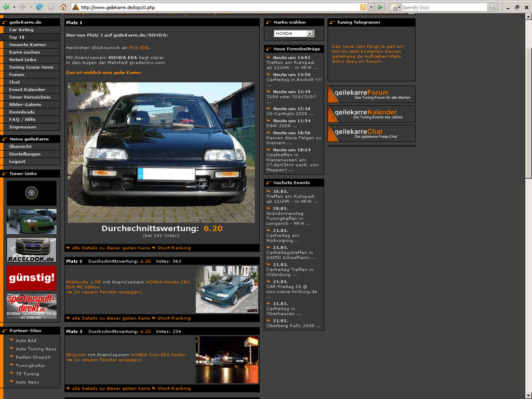Click the scrollbar up arrow
Screen dimensions: 532x399
528,16
